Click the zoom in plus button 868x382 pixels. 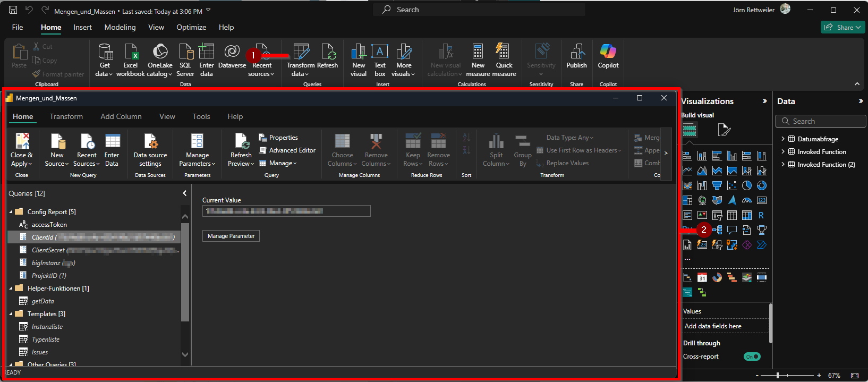819,376
